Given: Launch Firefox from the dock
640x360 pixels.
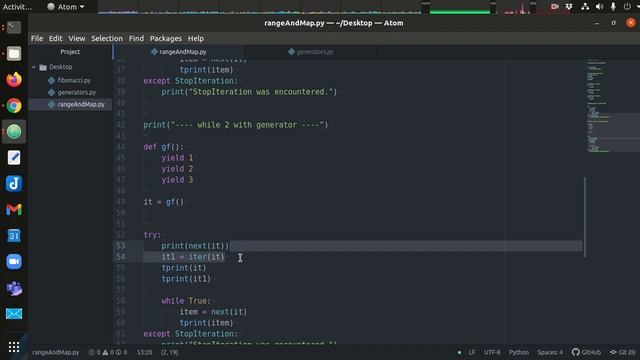Looking at the screenshot, I should point(14,80).
